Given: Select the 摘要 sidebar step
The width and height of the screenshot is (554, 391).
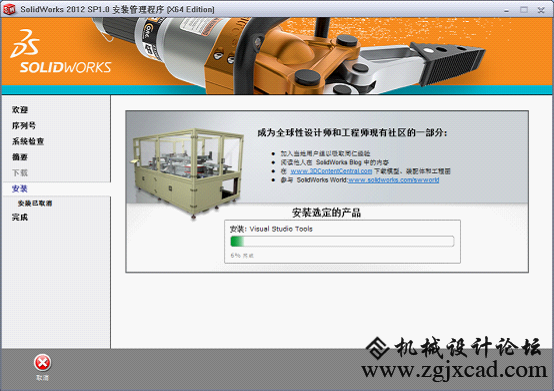Looking at the screenshot, I should (20, 157).
